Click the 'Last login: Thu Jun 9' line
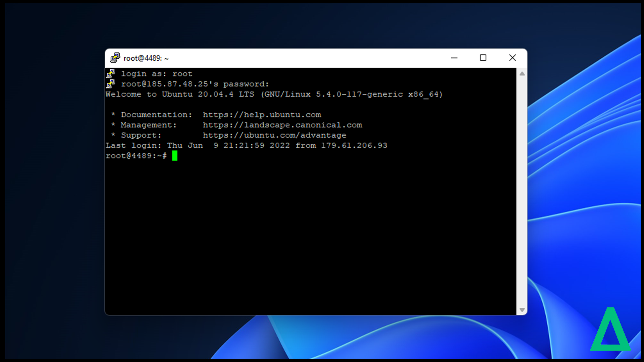The image size is (644, 362). pos(247,145)
